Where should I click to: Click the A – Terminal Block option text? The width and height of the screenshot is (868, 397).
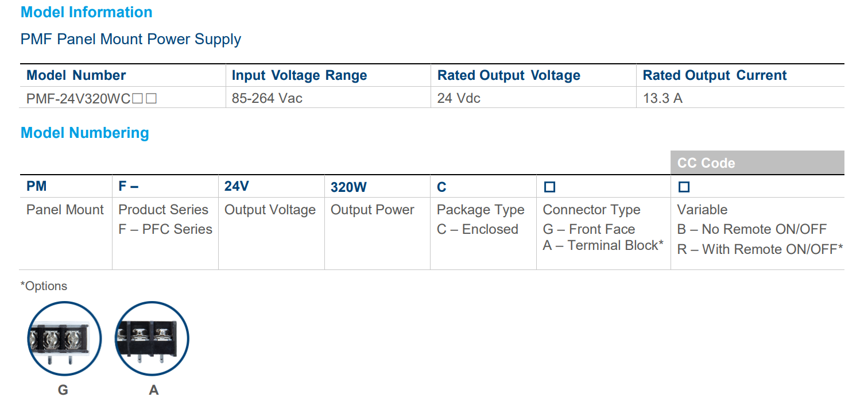[603, 245]
